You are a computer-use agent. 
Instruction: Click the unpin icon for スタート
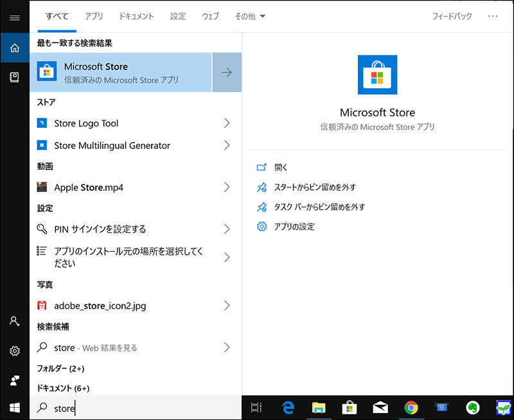click(x=261, y=187)
